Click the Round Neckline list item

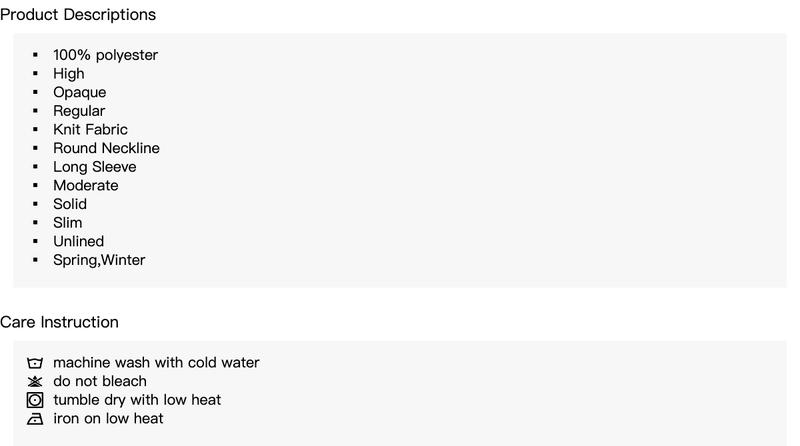(x=106, y=148)
